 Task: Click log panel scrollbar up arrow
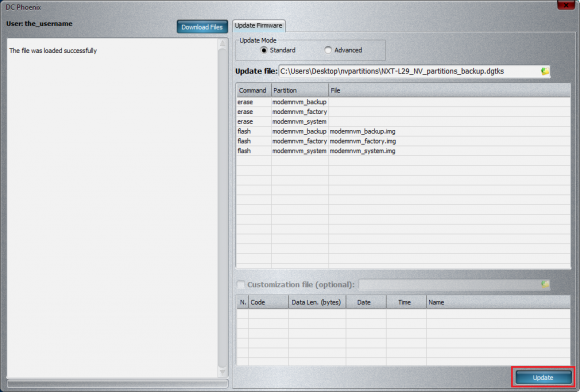pyautogui.click(x=222, y=44)
